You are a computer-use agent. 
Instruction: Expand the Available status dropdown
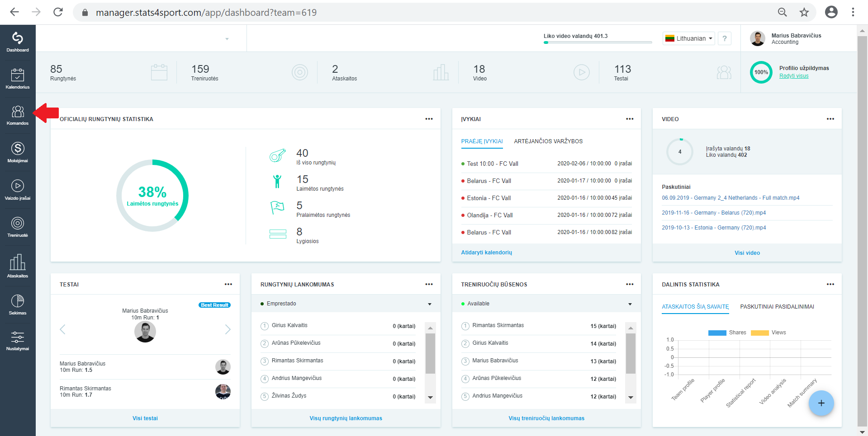point(546,304)
